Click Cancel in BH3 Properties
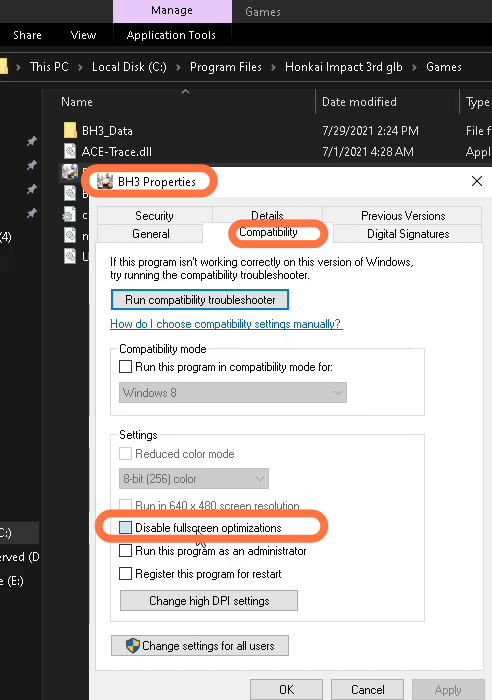 point(367,689)
